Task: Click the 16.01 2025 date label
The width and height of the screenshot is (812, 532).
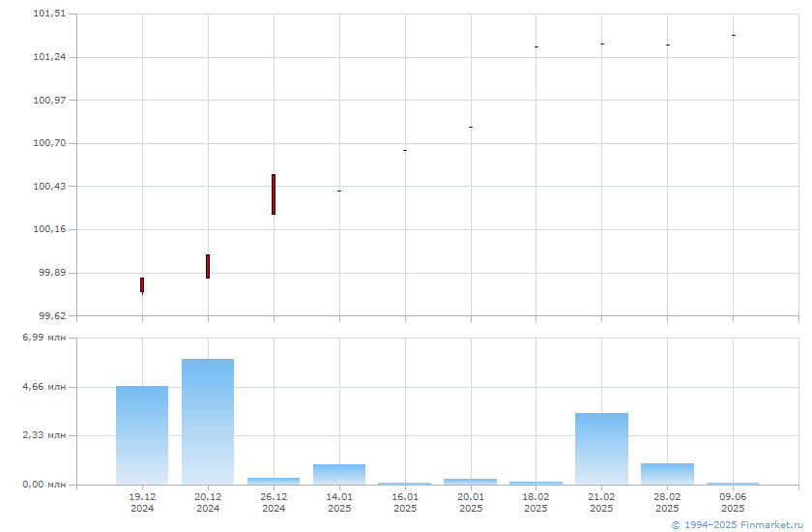Action: coord(405,502)
